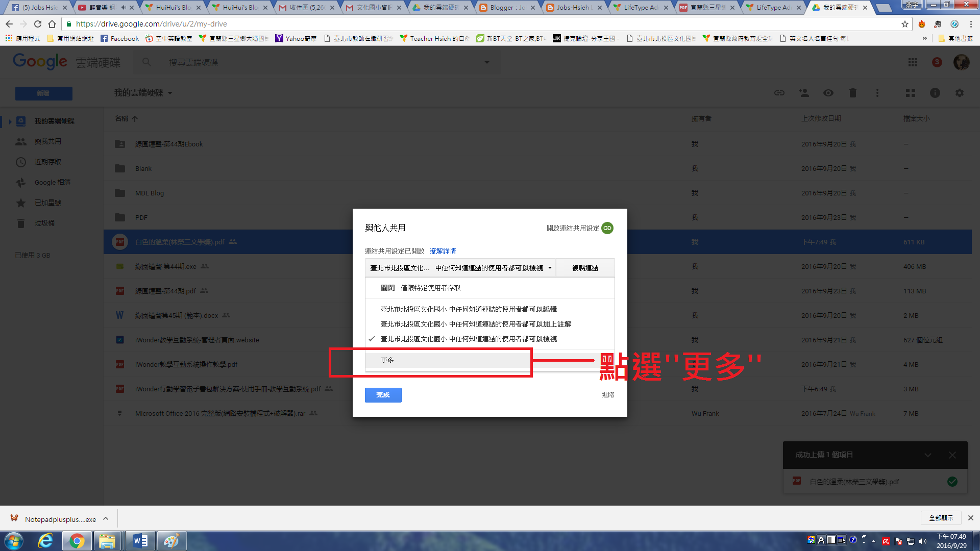Open 近期存取 in the sidebar
The width and height of the screenshot is (980, 551).
tap(48, 162)
